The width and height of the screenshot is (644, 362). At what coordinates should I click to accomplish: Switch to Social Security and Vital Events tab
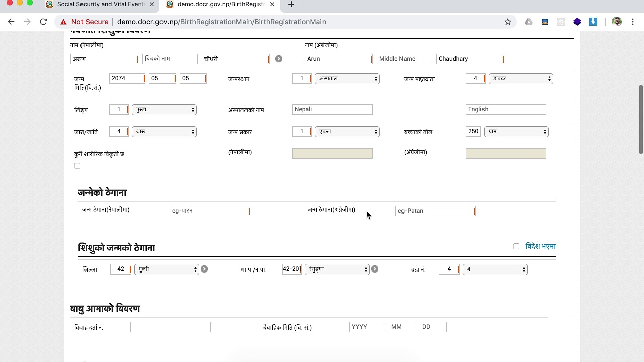[100, 5]
